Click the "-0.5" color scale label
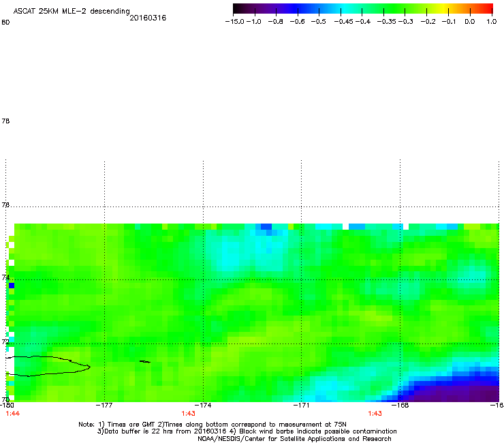This screenshot has width=504, height=443. point(319,22)
